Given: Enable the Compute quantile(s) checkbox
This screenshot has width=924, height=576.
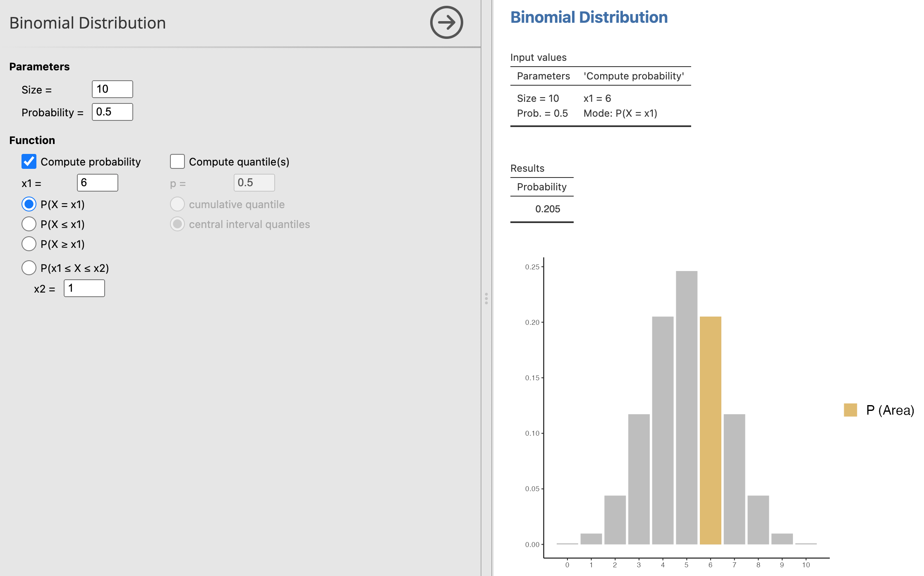Looking at the screenshot, I should 177,161.
